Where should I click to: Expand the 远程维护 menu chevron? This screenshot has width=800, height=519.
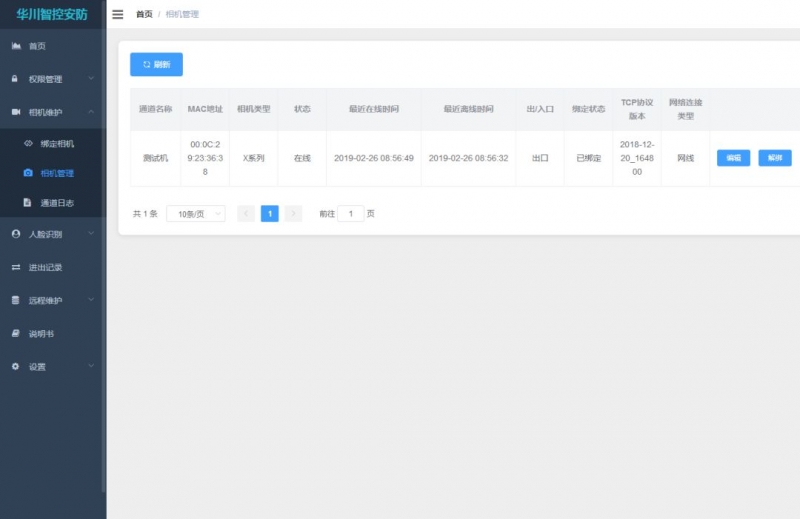91,300
